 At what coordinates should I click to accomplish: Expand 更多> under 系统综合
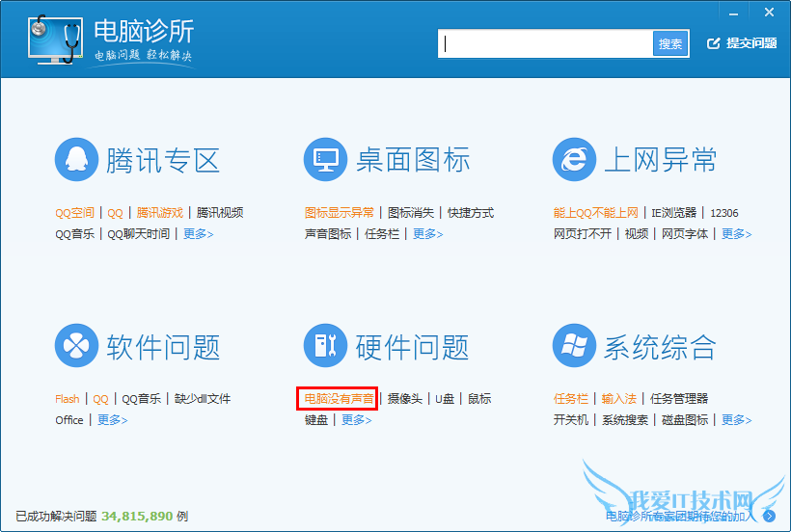737,419
